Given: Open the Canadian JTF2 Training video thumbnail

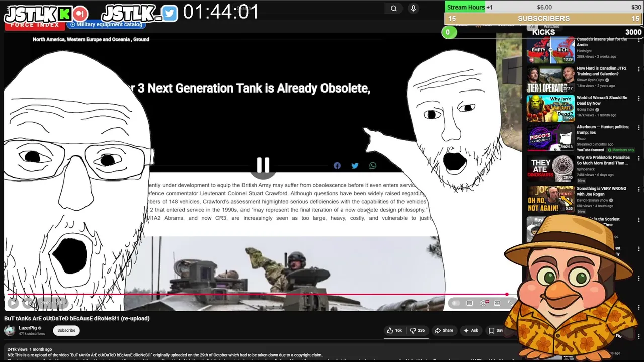Looking at the screenshot, I should coord(550,79).
